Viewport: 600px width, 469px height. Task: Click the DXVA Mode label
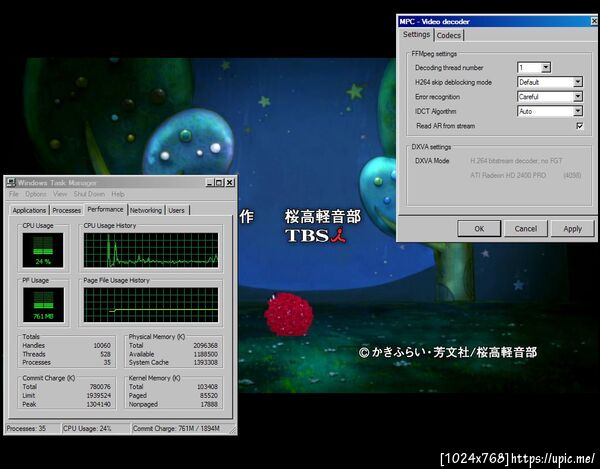[432, 161]
